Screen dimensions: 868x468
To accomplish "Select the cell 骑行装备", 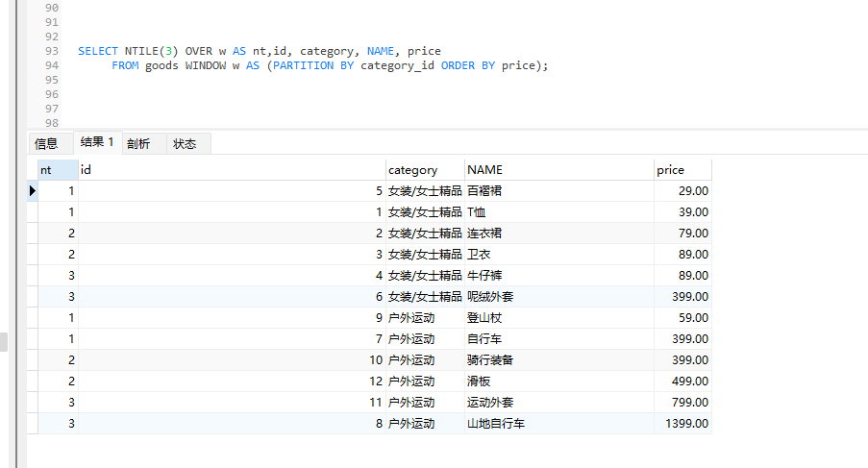I will tap(559, 360).
